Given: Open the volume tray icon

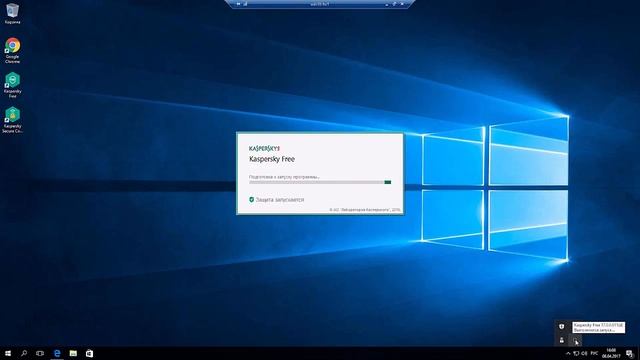Looking at the screenshot, I should pyautogui.click(x=584, y=353).
